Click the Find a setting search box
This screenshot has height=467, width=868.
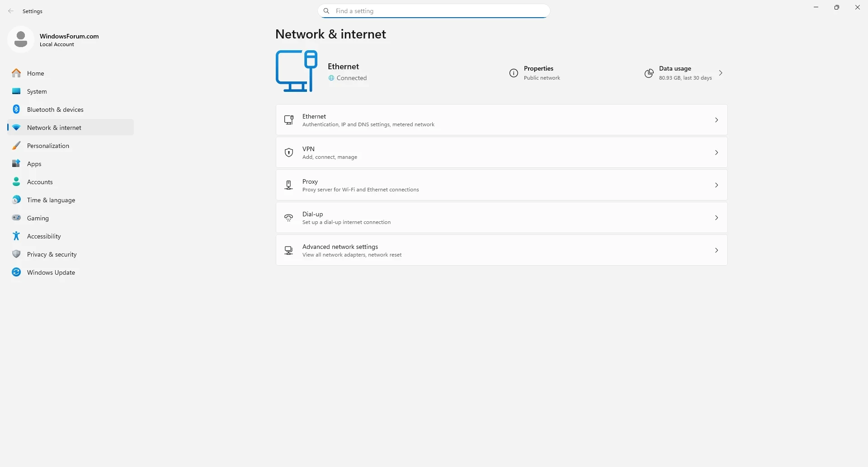click(x=434, y=11)
